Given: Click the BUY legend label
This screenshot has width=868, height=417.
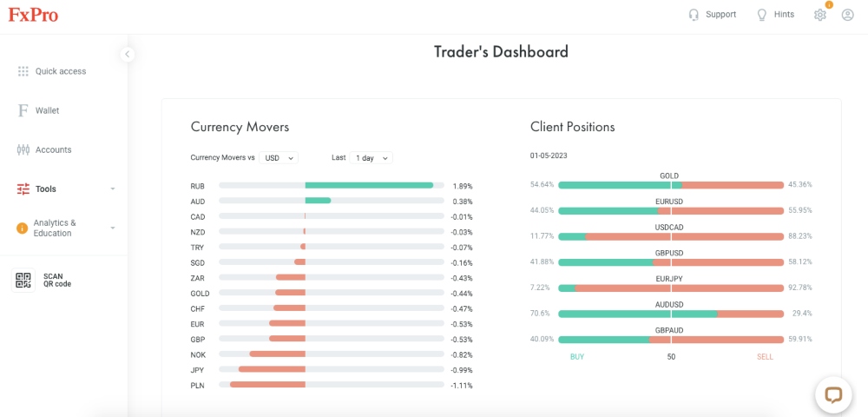Looking at the screenshot, I should (x=577, y=357).
